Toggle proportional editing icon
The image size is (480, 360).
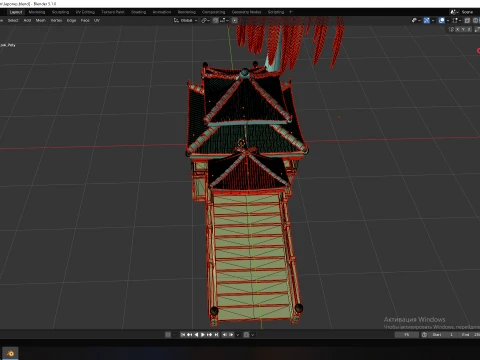[235, 20]
